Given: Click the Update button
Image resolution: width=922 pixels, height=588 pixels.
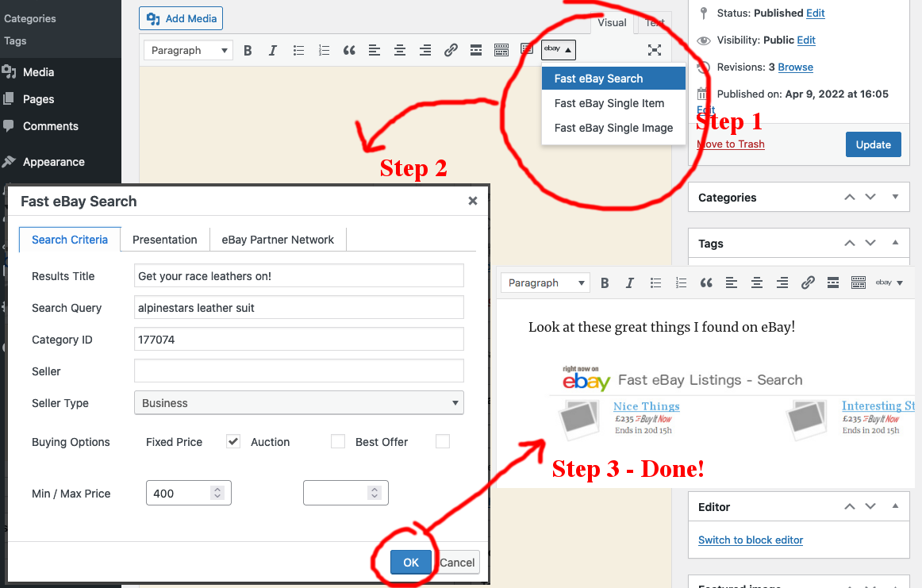Looking at the screenshot, I should click(x=873, y=144).
